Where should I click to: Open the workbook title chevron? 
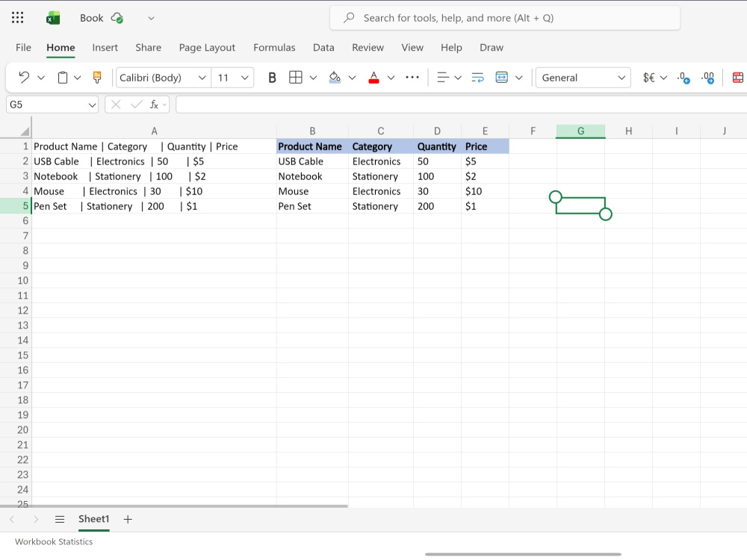tap(151, 18)
